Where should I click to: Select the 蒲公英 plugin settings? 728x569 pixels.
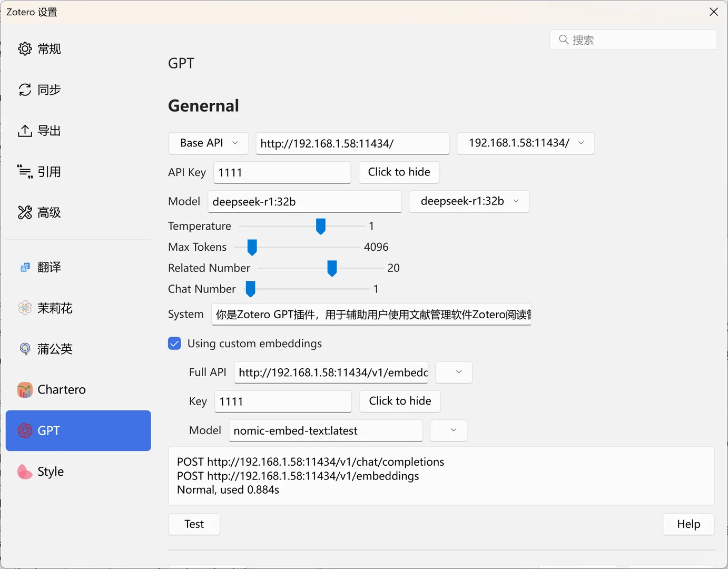78,349
